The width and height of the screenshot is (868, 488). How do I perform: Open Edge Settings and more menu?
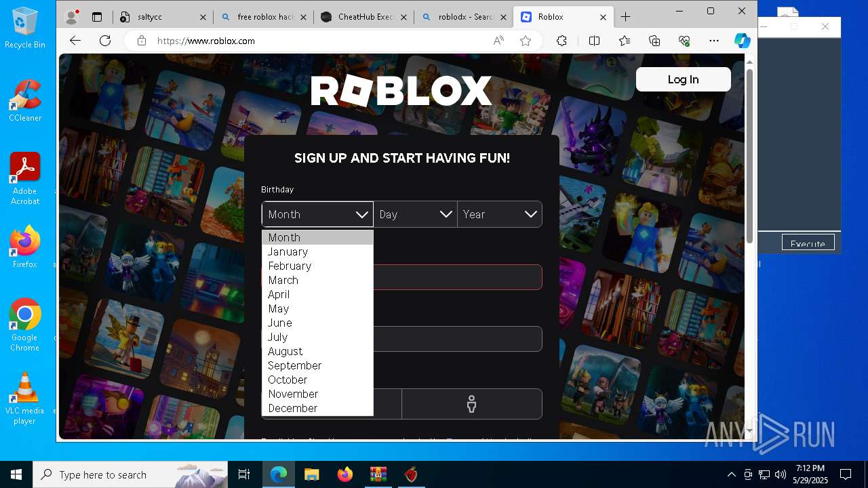713,41
